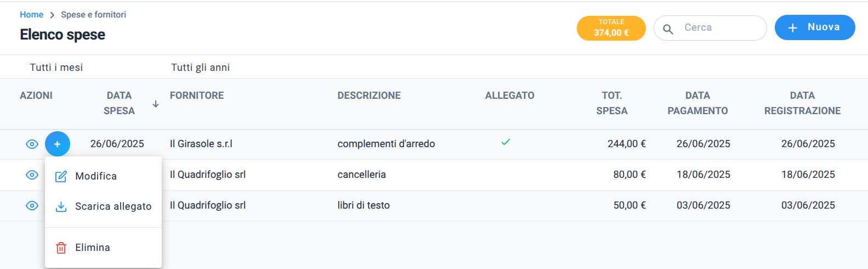This screenshot has width=868, height=269.
Task: Click the blue plus actions button
Action: [58, 144]
